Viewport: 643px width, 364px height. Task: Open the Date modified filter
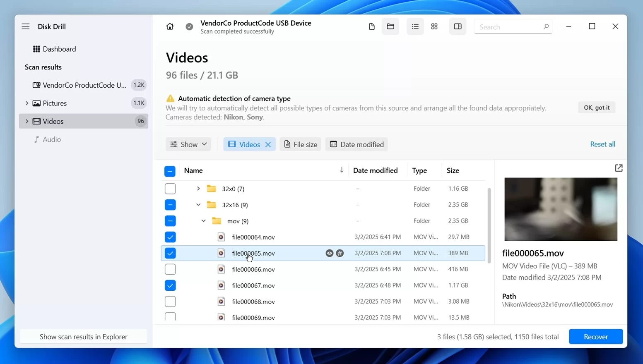click(356, 144)
